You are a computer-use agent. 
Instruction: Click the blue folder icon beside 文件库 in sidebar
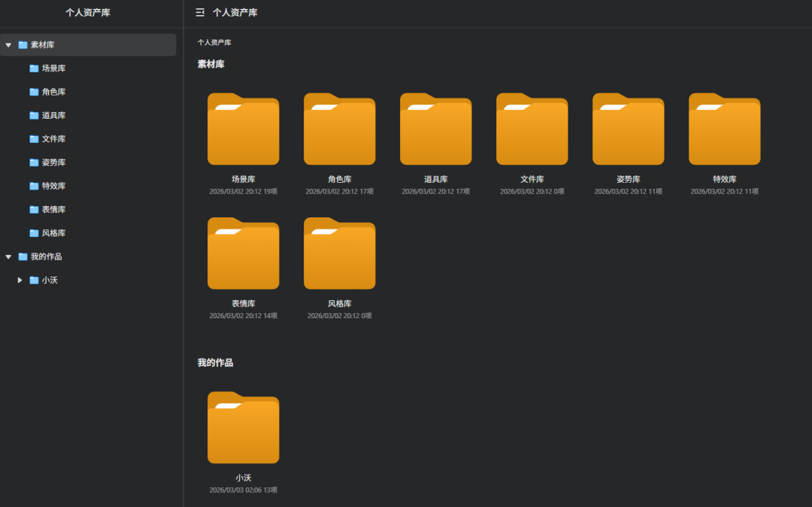pos(34,139)
